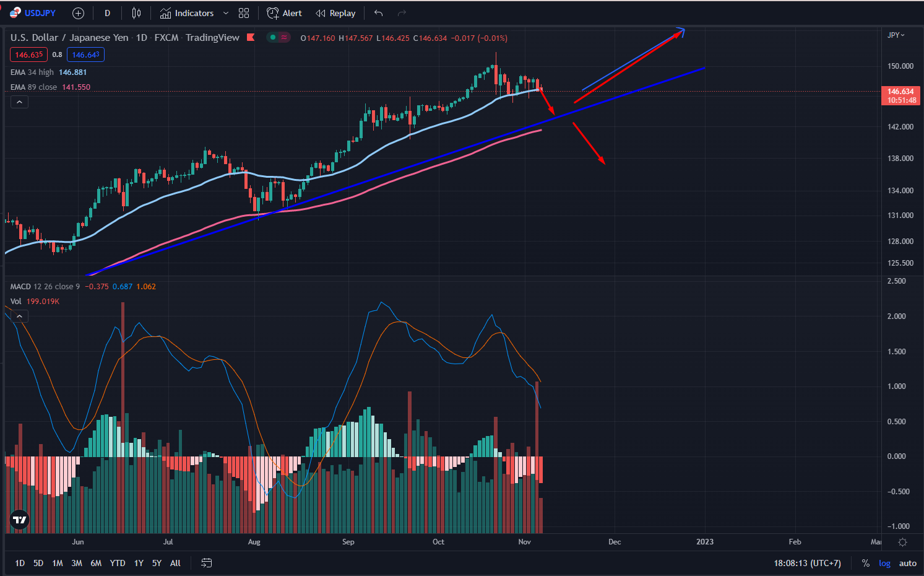Screen dimensions: 924x576
Task: Click the red sell price 146.635 box
Action: click(x=28, y=55)
